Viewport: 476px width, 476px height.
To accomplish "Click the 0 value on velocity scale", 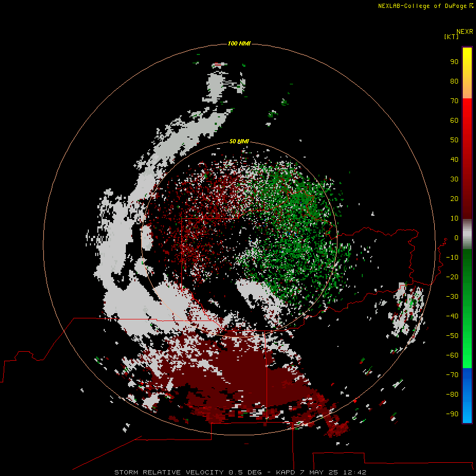I will point(456,237).
